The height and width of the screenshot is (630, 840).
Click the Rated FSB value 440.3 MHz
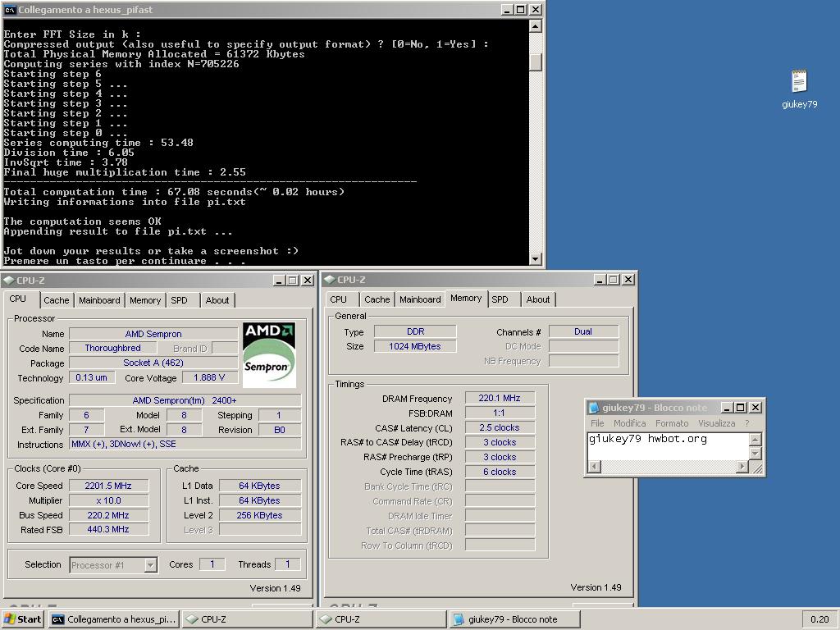(x=108, y=529)
